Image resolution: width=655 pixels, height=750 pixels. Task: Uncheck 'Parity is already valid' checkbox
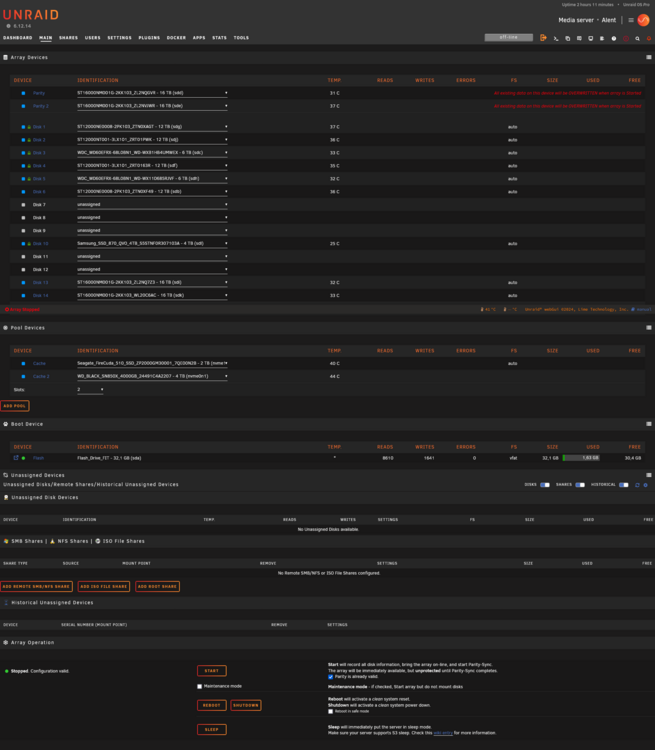tap(331, 677)
